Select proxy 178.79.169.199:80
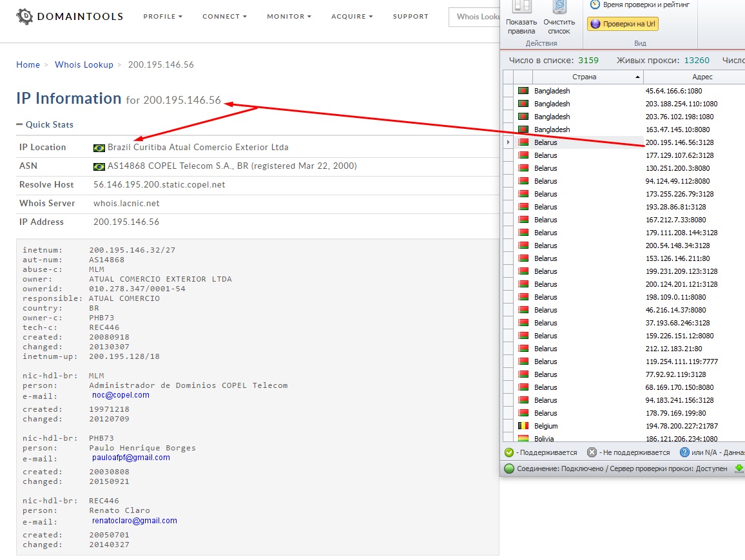The width and height of the screenshot is (745, 560). pos(675,413)
